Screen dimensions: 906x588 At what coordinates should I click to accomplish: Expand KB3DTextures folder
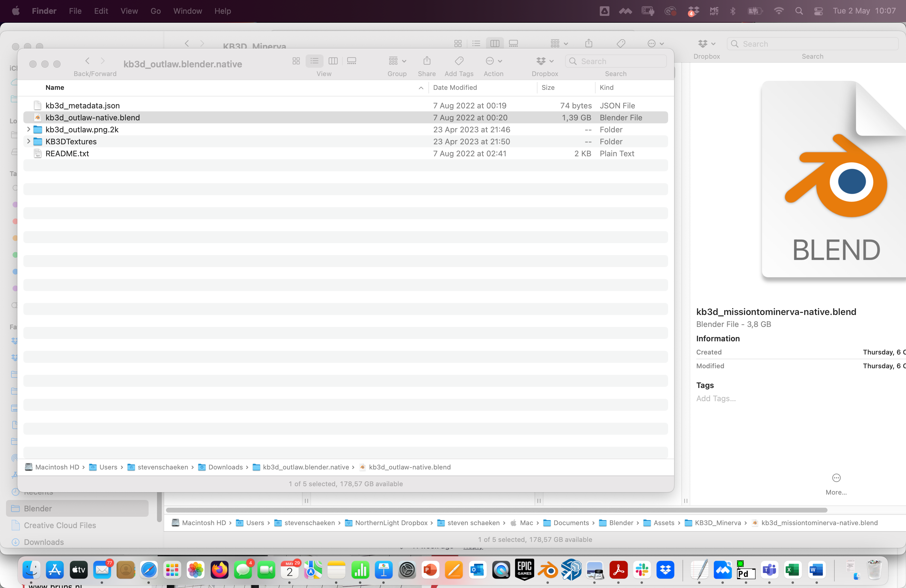[x=28, y=142]
